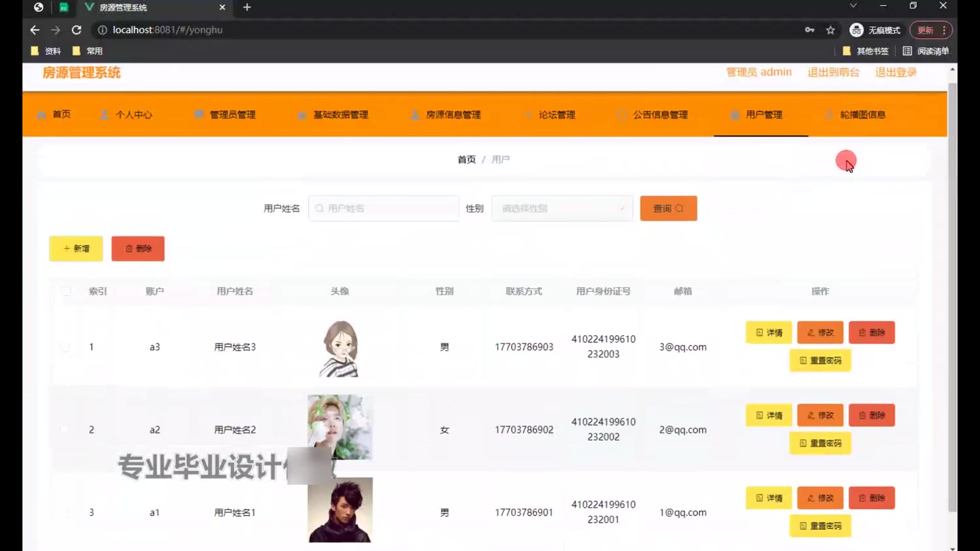Image resolution: width=980 pixels, height=551 pixels.
Task: Open the 资料 bookmarks folder
Action: pyautogui.click(x=46, y=51)
